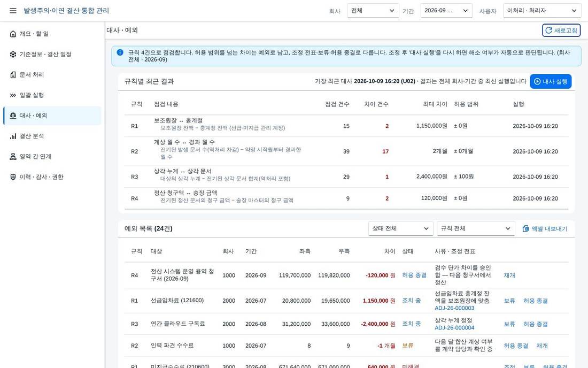Click 허용 종결 in 연간 클라우드 구독료 row
The height and width of the screenshot is (368, 588).
coord(535,324)
